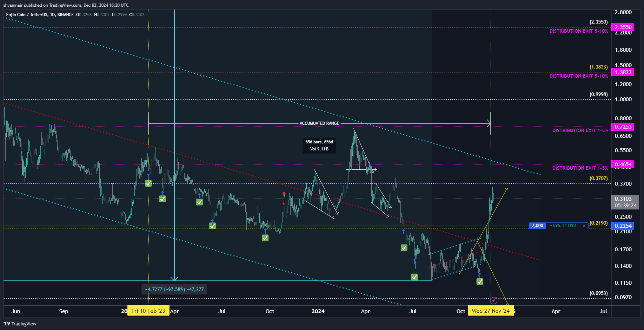This screenshot has width=644, height=330.
Task: Click the magenta 2.3550 price label
Action: [623, 27]
